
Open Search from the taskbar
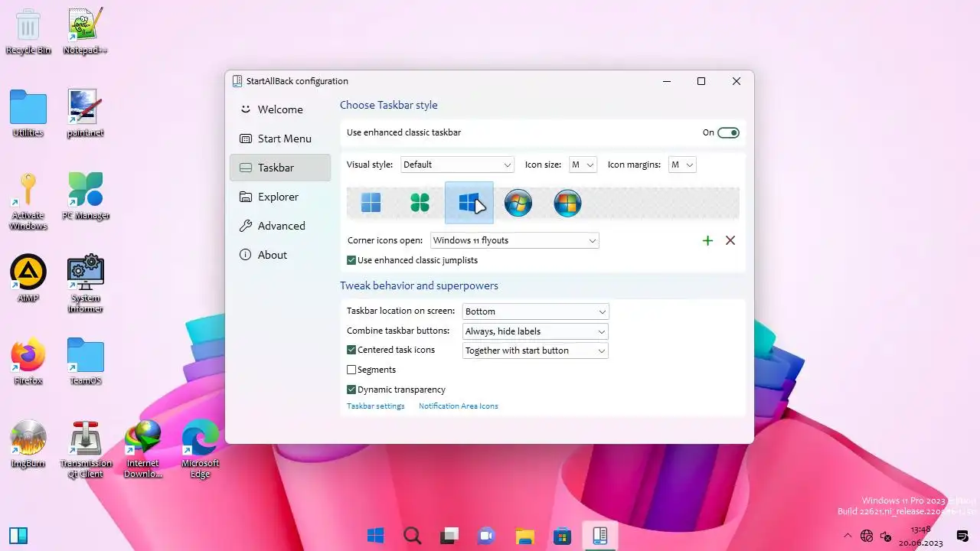(x=413, y=536)
